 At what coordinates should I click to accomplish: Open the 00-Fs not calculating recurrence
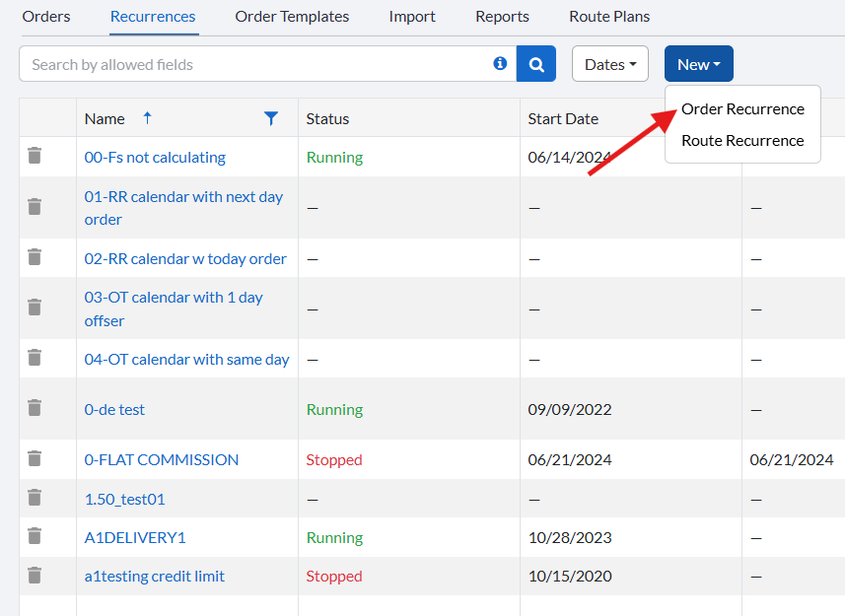click(155, 158)
